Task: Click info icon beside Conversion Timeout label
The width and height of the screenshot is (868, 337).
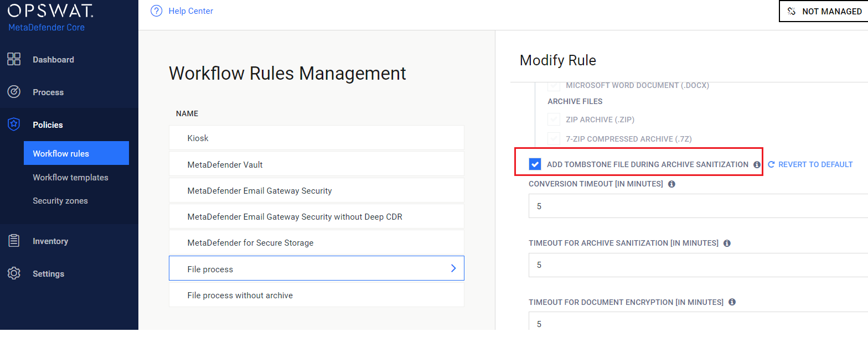Action: (x=671, y=184)
